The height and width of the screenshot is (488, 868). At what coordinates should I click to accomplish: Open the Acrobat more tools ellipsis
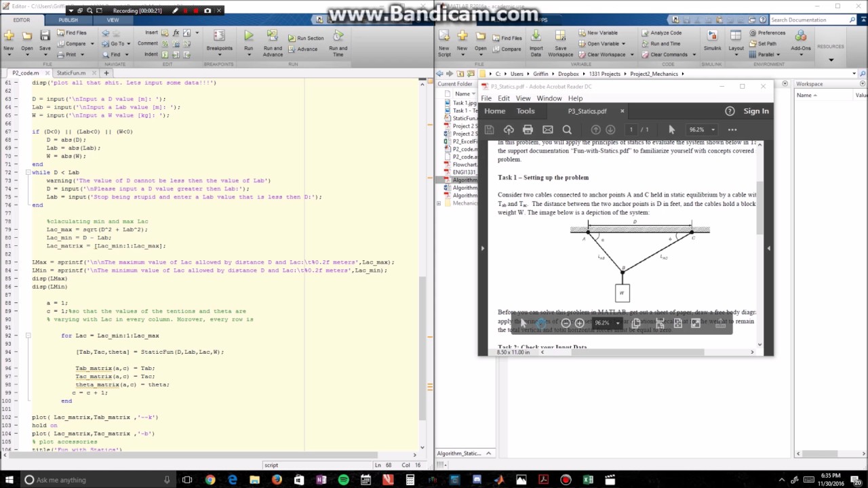(x=732, y=129)
